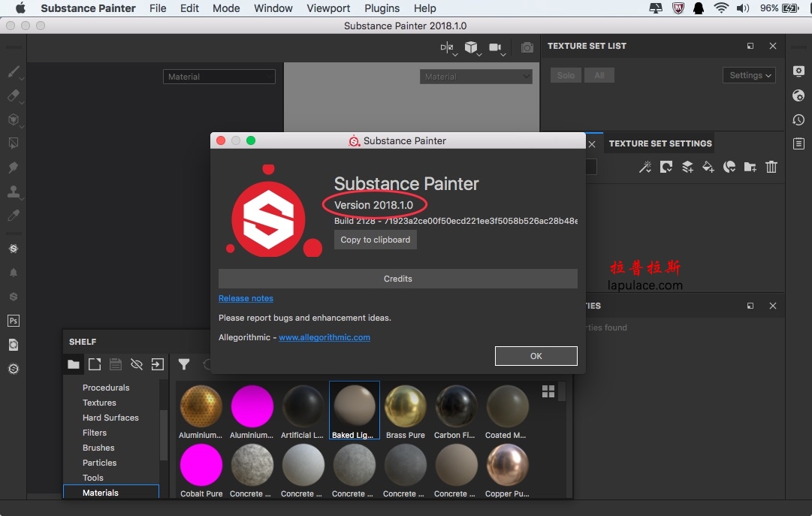Confirm the About dialog with OK
Screen dimensions: 812x516
click(x=536, y=356)
